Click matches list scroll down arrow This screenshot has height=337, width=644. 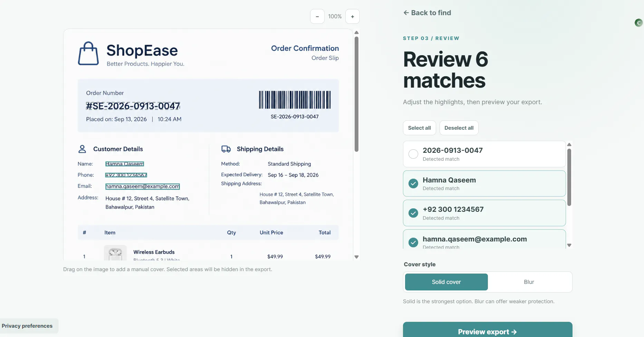tap(569, 245)
